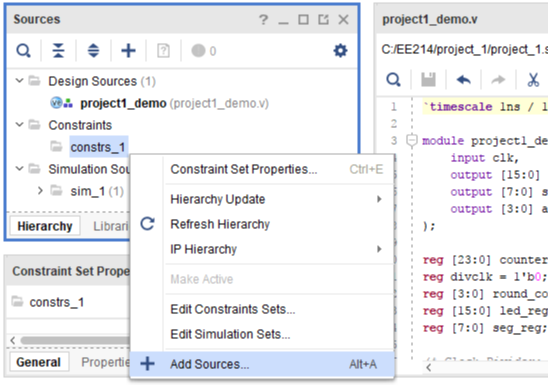Image resolution: width=549 pixels, height=385 pixels.
Task: Float the Sources panel with pop-out icon
Action: coord(323,20)
